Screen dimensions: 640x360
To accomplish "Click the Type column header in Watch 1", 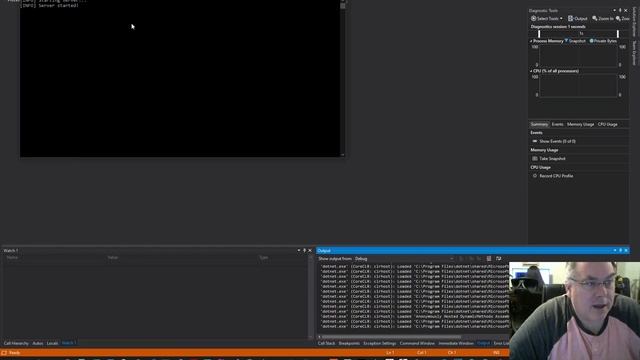I will click(x=264, y=258).
